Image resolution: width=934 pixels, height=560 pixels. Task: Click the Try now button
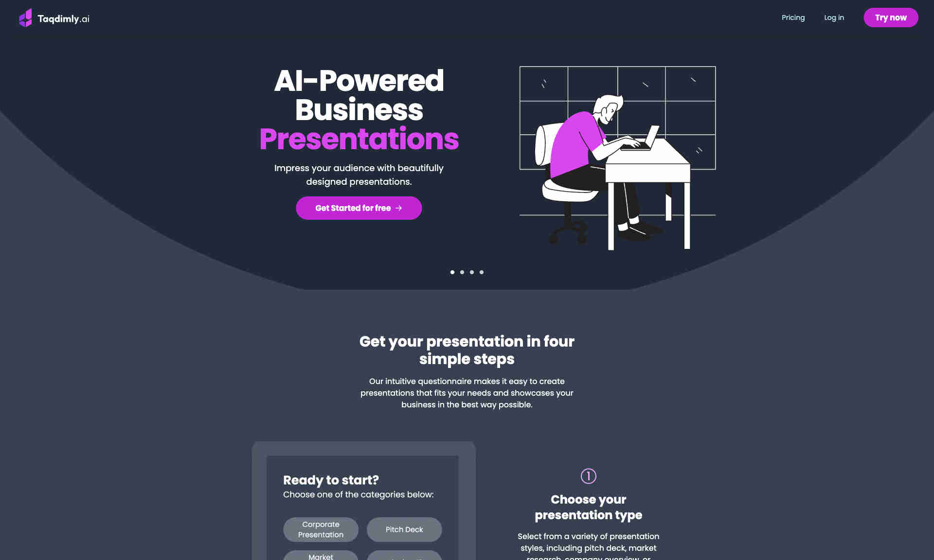[x=891, y=17]
